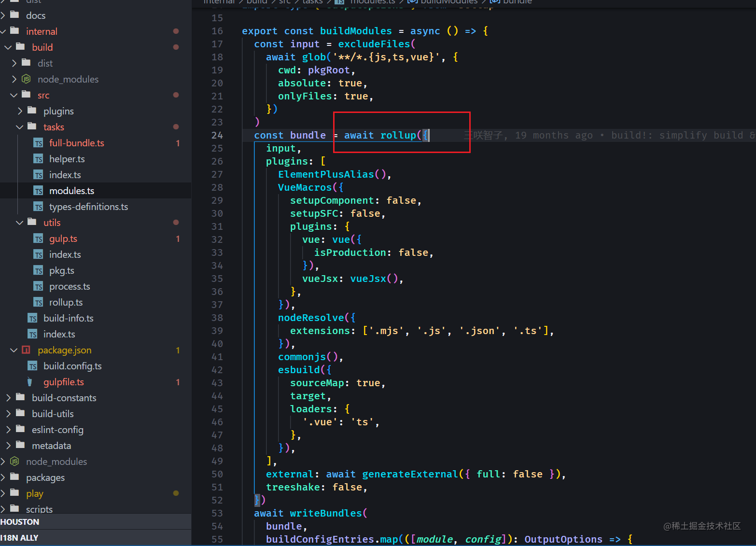Click Node.js icon of build node_modules
The width and height of the screenshot is (756, 546).
[26, 79]
